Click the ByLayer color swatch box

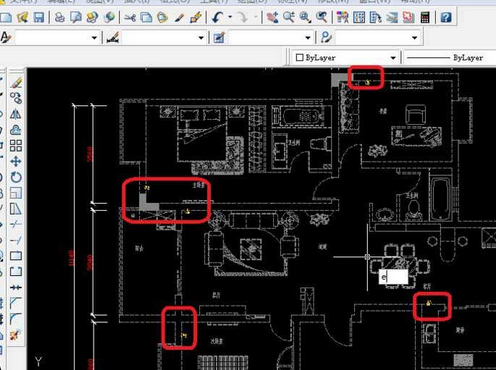299,58
